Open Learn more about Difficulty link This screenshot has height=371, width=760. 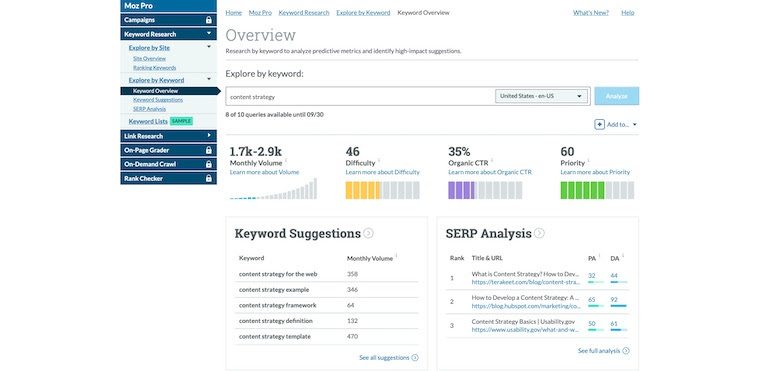pos(382,172)
